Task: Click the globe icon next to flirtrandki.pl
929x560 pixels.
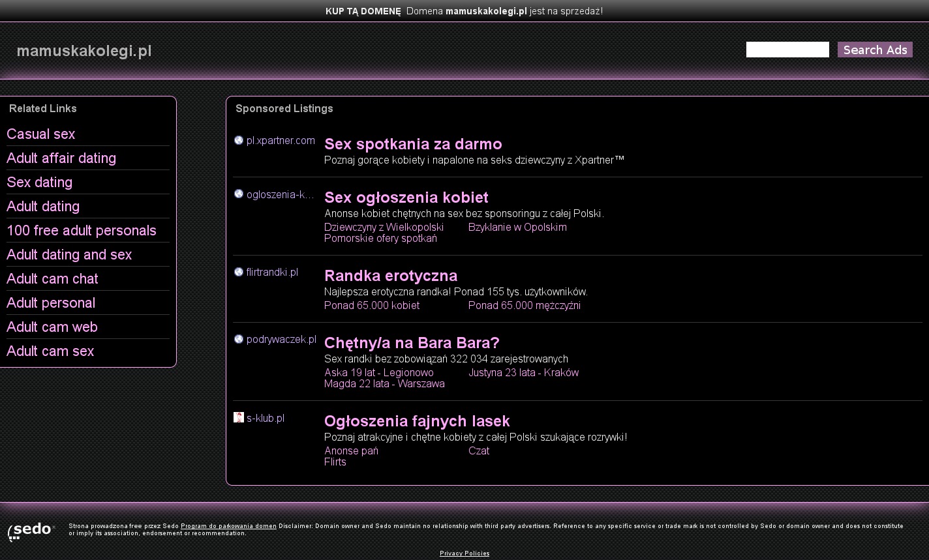Action: [x=239, y=272]
